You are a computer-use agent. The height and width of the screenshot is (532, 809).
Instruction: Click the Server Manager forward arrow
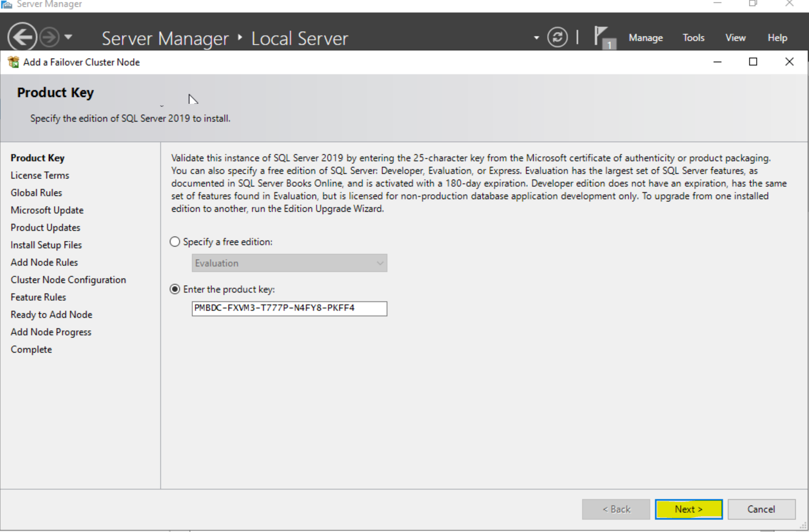pyautogui.click(x=50, y=37)
